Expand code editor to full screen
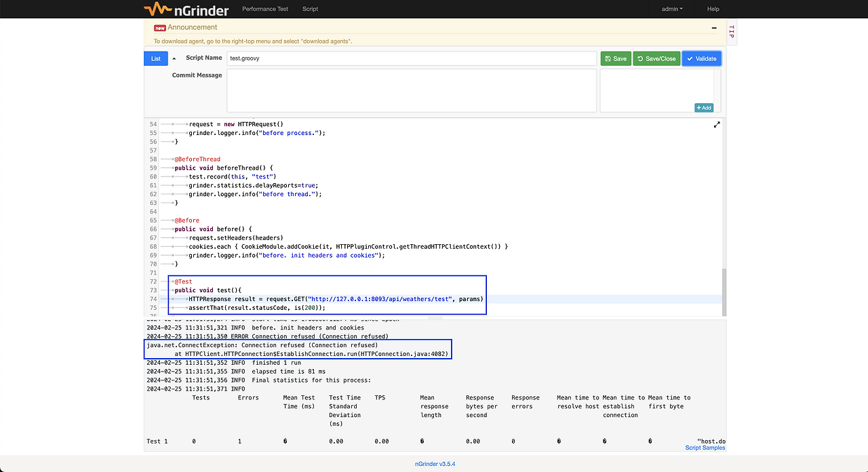 (x=717, y=125)
